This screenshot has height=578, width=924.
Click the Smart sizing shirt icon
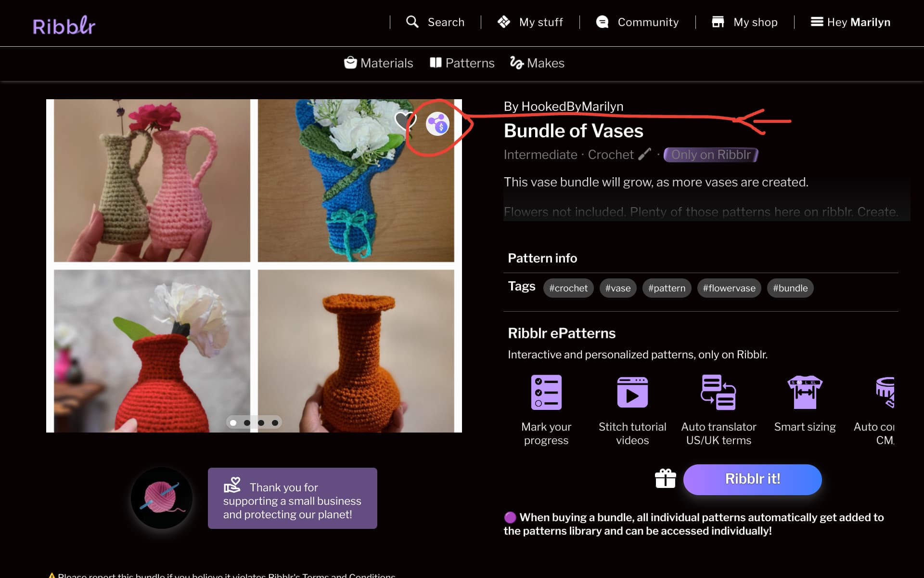pyautogui.click(x=805, y=392)
